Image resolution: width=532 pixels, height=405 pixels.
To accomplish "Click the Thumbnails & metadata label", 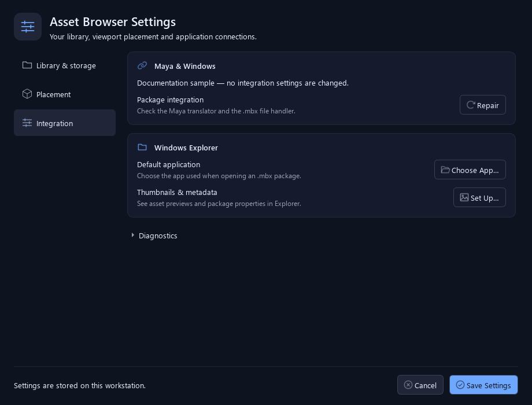I will tap(177, 193).
